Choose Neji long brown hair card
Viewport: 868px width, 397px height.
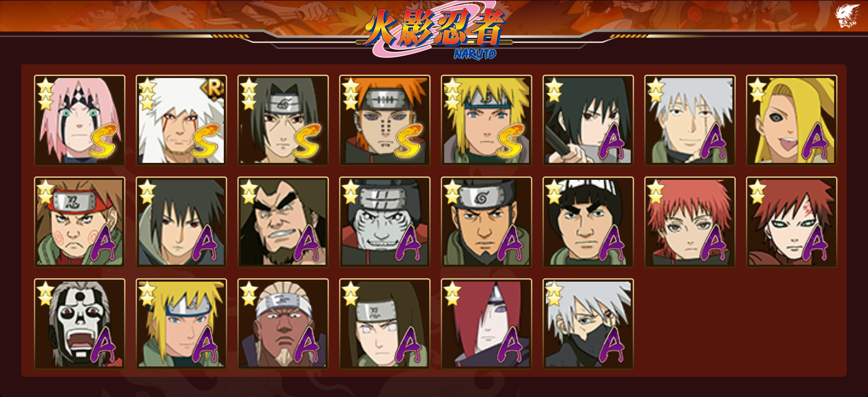[x=385, y=324]
